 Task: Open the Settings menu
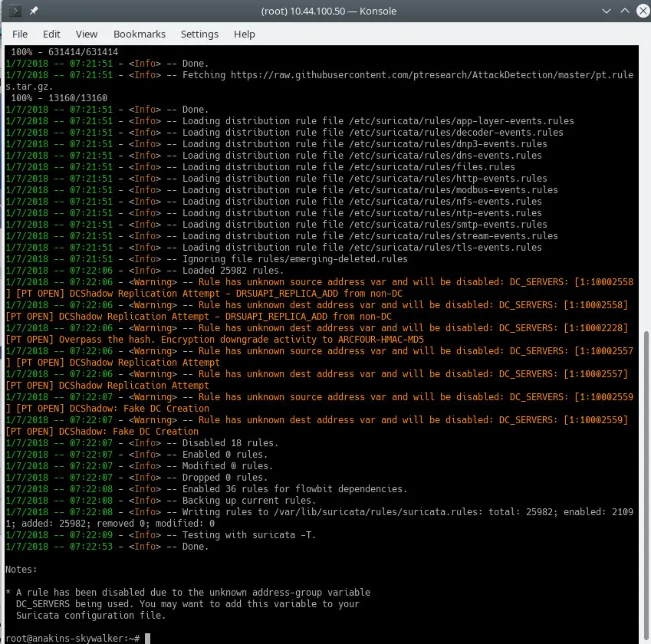click(x=199, y=34)
